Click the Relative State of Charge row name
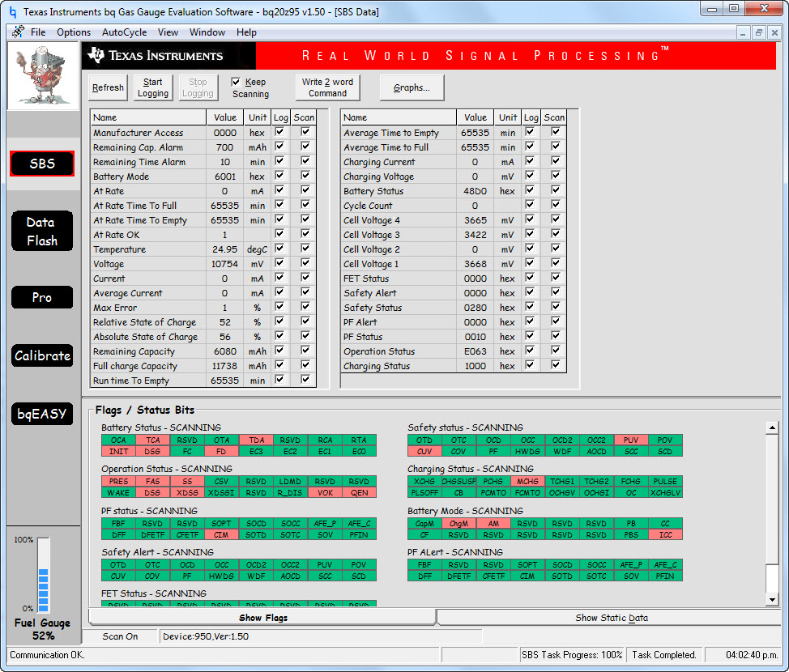 point(144,322)
